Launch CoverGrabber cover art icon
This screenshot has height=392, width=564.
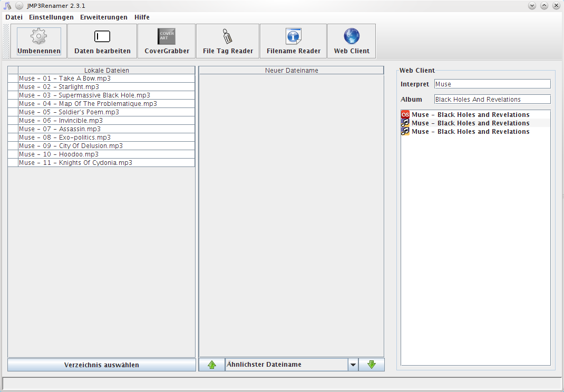pos(167,36)
